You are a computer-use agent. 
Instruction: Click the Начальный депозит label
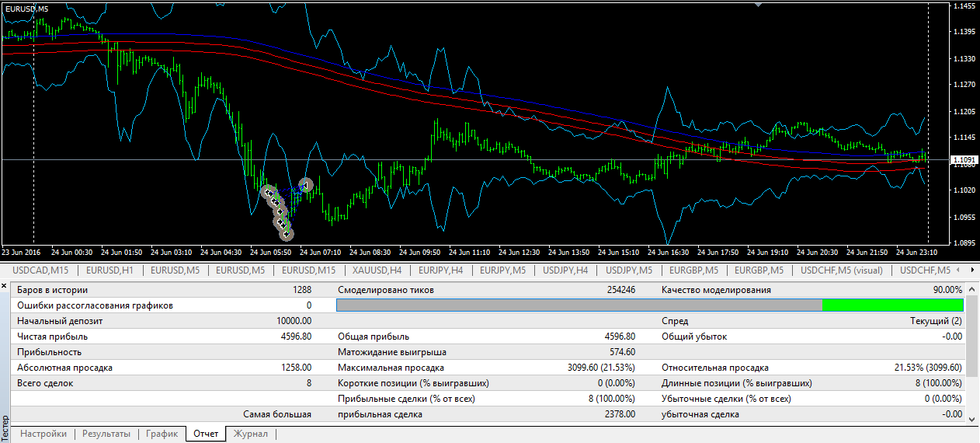59,321
